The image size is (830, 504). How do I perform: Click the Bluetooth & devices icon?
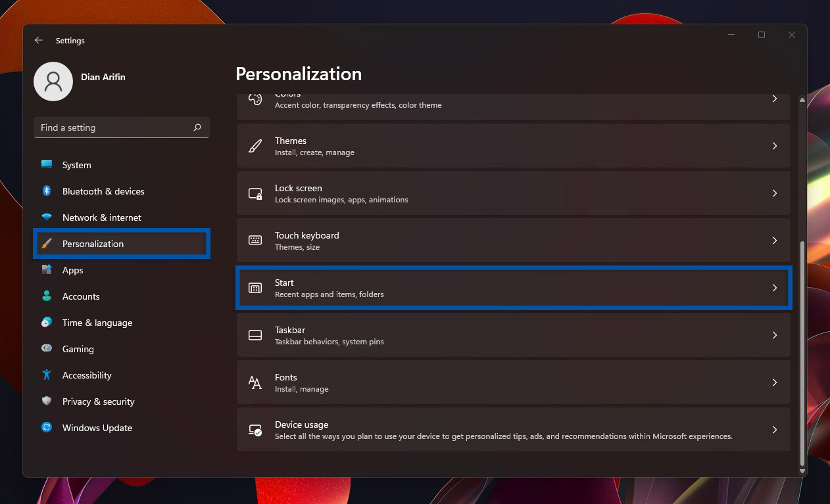pos(47,191)
